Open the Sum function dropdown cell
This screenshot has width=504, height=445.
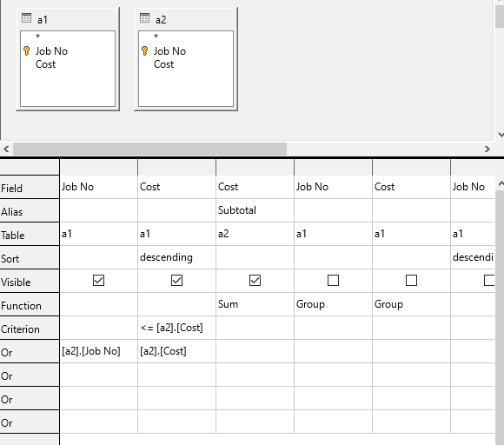tap(255, 304)
